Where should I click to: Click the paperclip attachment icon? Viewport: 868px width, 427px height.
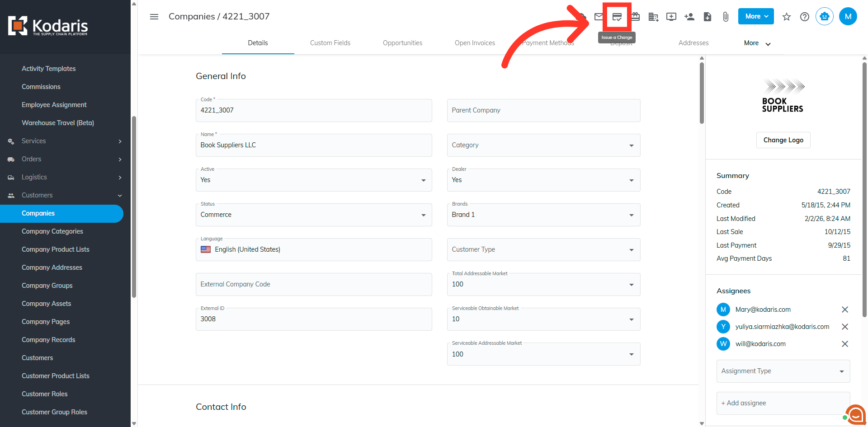pos(726,17)
